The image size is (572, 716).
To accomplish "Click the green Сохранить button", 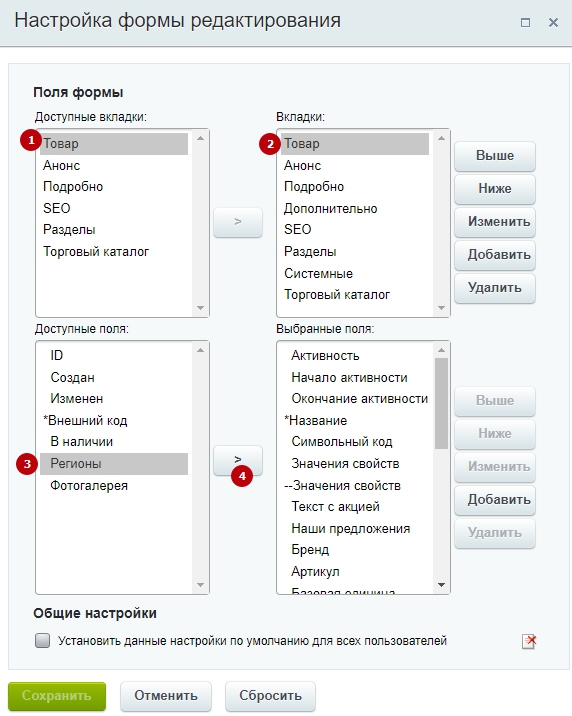I will (57, 695).
